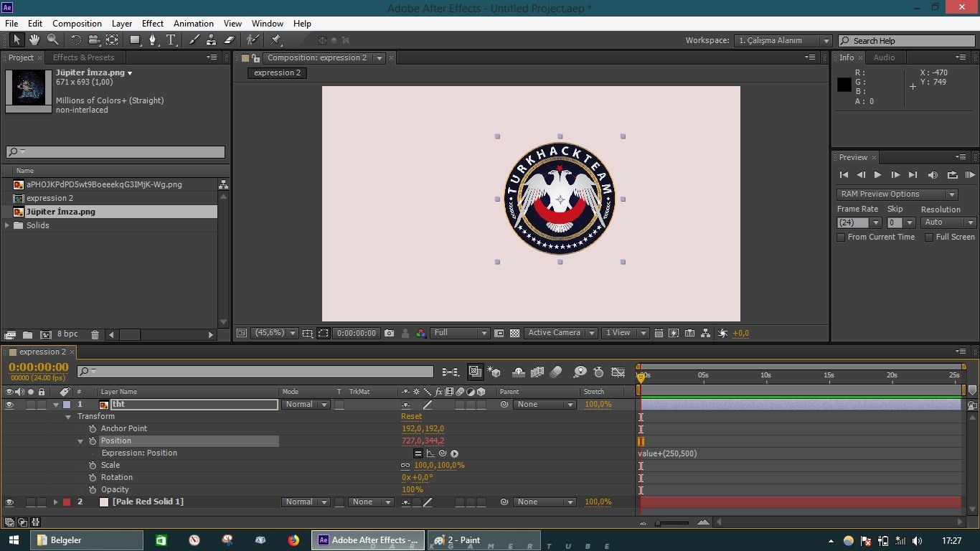Open Show Channel color management icon
The image size is (980, 551).
tap(420, 333)
